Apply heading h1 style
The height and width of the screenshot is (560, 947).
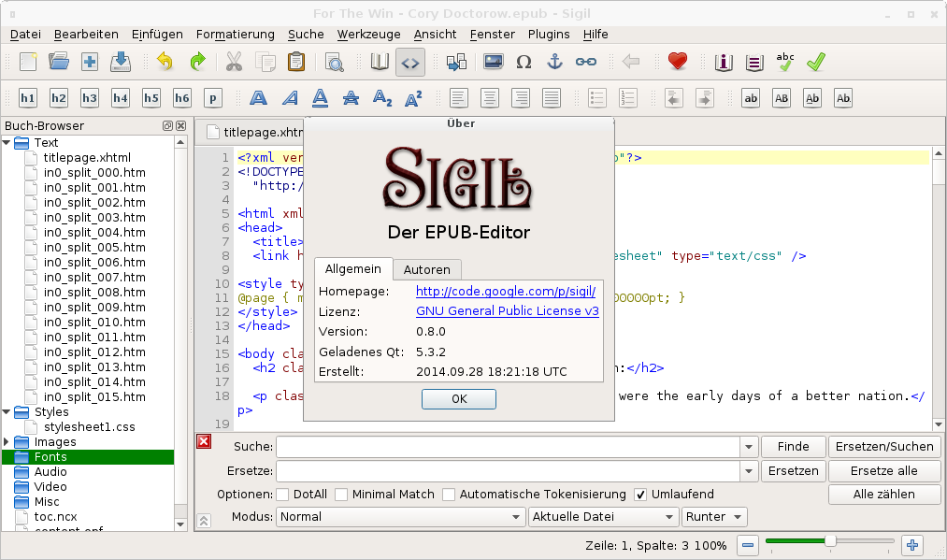point(28,98)
